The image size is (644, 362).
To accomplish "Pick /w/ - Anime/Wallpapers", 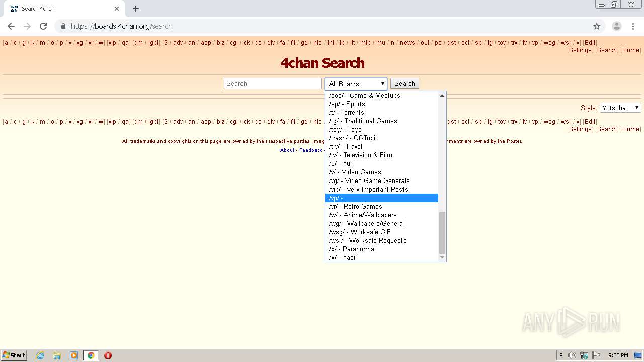I will [x=381, y=215].
